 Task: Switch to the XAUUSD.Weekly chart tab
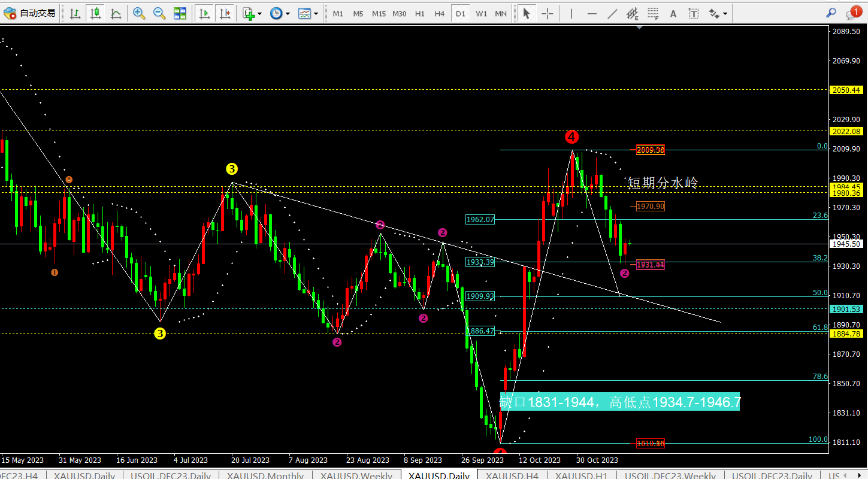point(356,476)
